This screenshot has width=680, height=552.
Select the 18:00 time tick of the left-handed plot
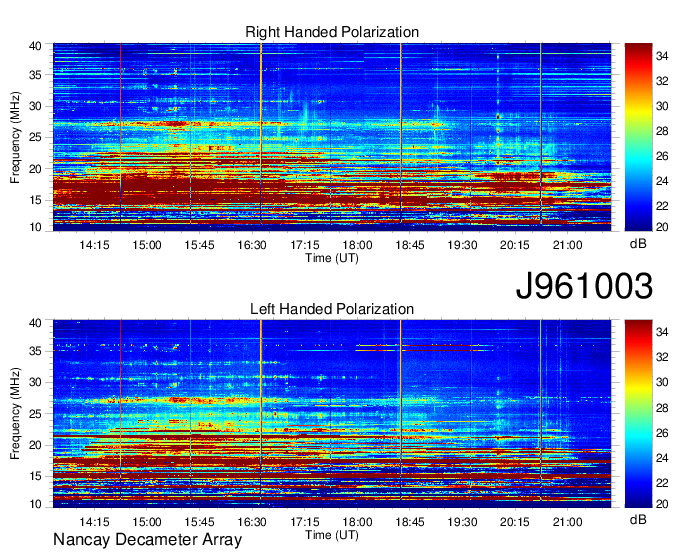[357, 521]
